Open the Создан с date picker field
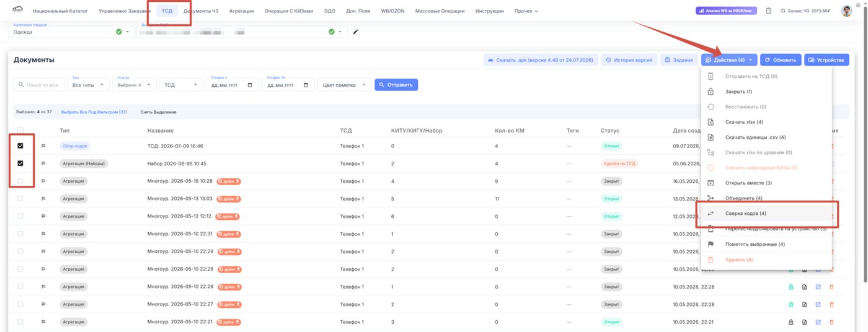This screenshot has height=332, width=868. 232,85
